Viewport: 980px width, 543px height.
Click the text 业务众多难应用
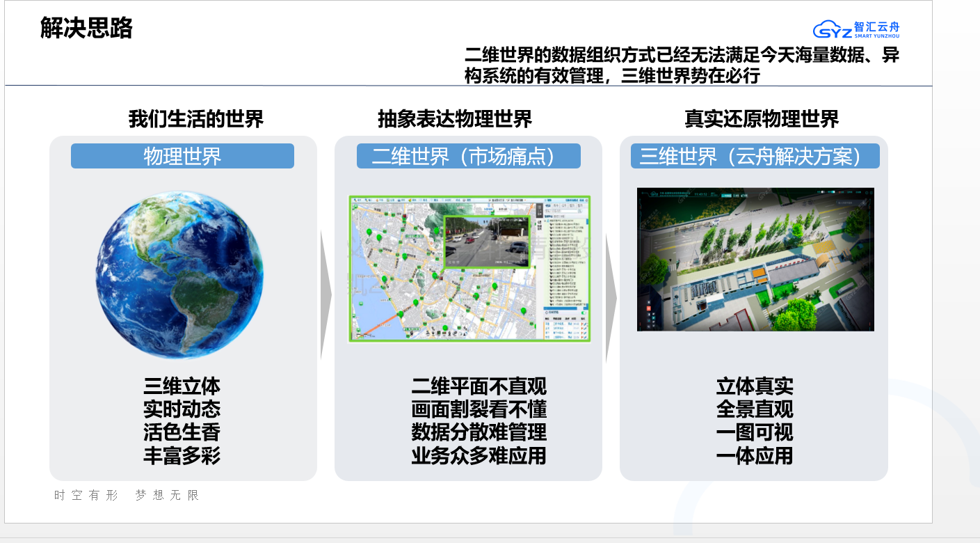pyautogui.click(x=479, y=456)
